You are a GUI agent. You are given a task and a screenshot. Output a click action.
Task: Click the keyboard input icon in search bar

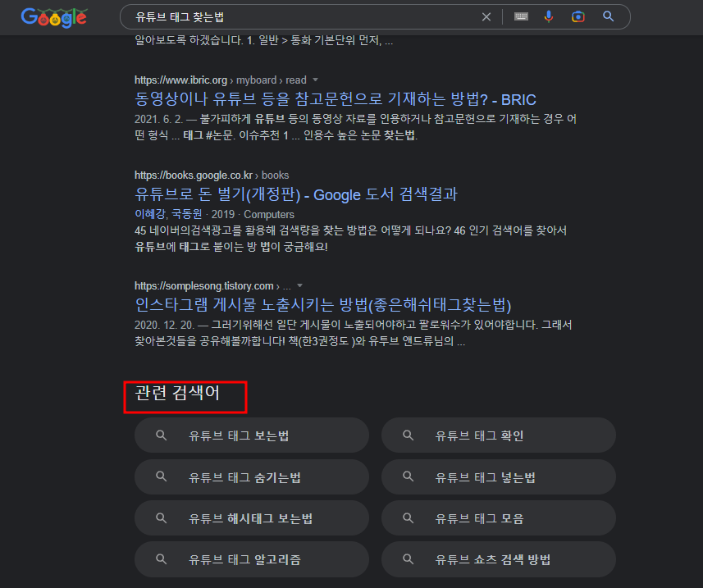(520, 16)
